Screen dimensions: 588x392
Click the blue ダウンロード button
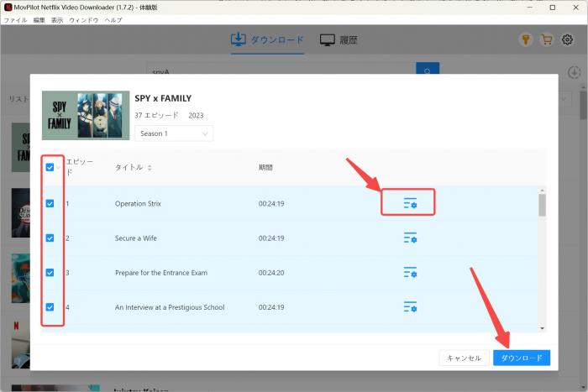click(522, 358)
